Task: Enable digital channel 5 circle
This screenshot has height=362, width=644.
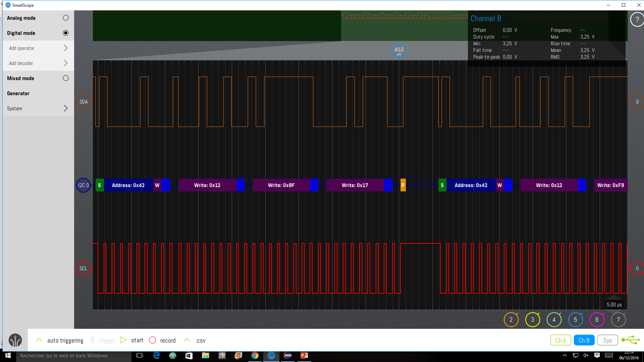Action: coord(575,320)
